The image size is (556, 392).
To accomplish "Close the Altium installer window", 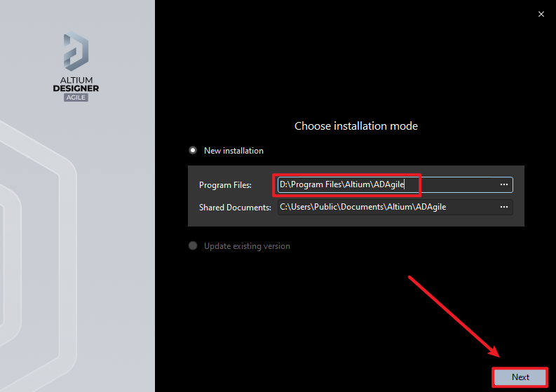I will 541,13.
